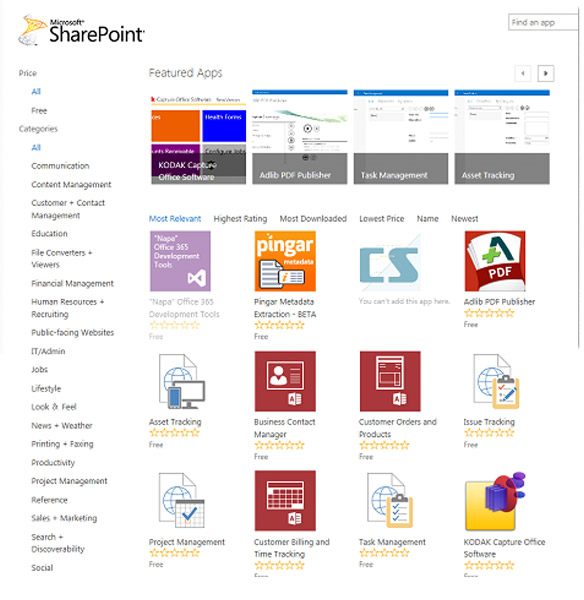Open the Issue Tracking title link
The width and height of the screenshot is (584, 600).
pos(489,422)
